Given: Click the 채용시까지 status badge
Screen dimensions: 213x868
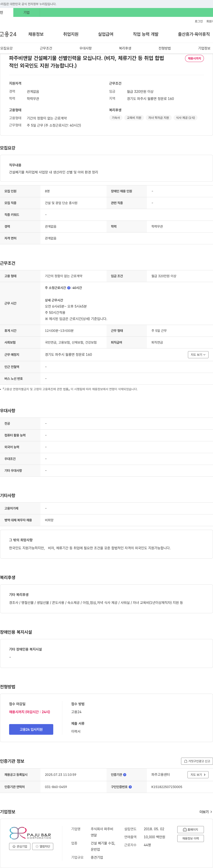Looking at the screenshot, I should click(195, 58).
